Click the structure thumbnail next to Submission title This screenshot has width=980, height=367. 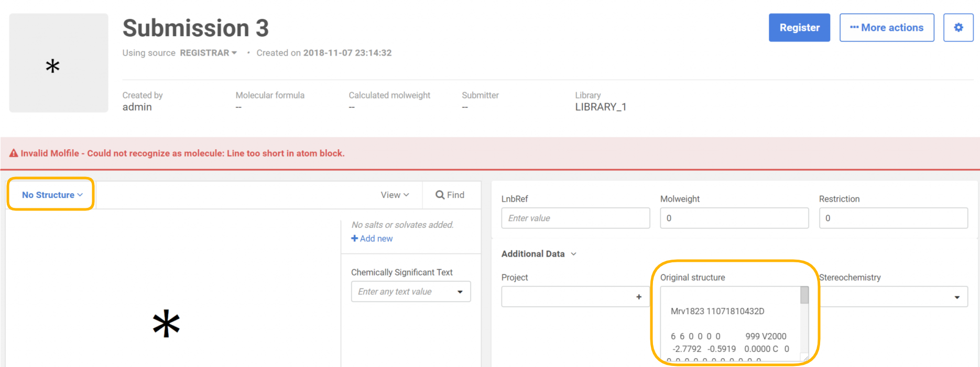coord(59,63)
